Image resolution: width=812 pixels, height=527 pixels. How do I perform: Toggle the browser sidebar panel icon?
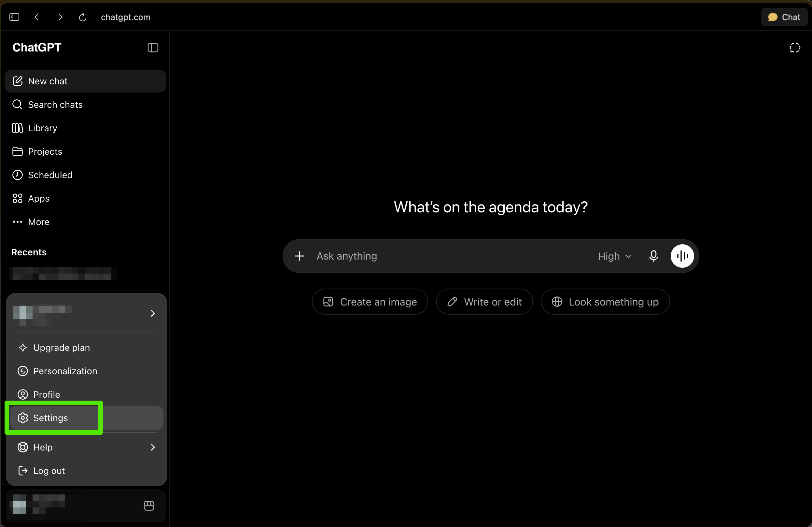(x=14, y=17)
